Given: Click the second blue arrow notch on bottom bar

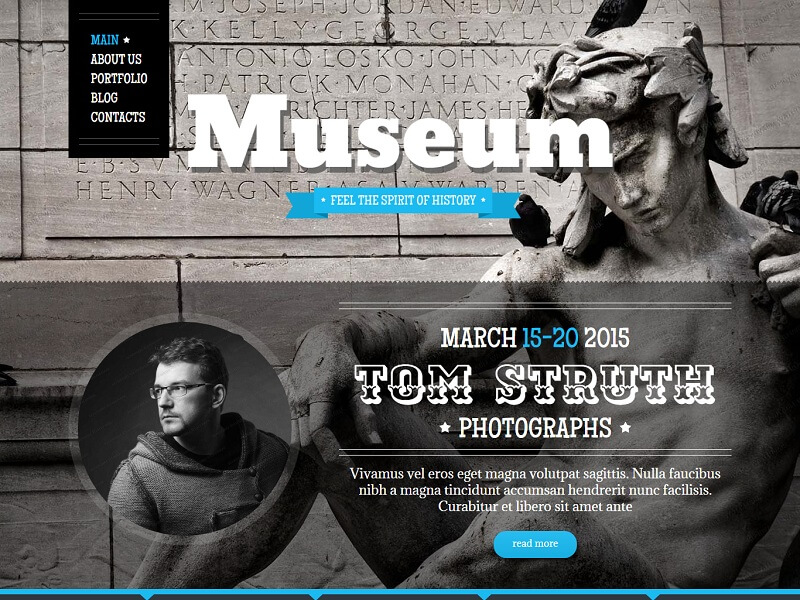Looking at the screenshot, I should coord(315,595).
